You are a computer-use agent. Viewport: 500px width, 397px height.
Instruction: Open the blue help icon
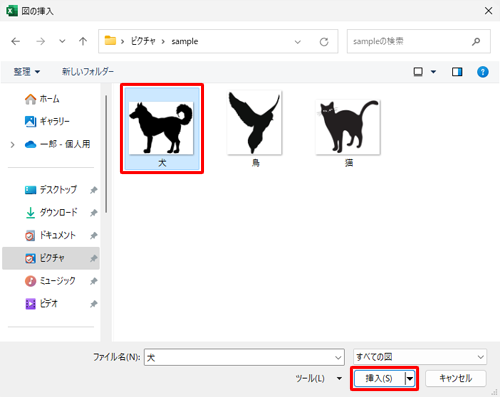tap(483, 72)
